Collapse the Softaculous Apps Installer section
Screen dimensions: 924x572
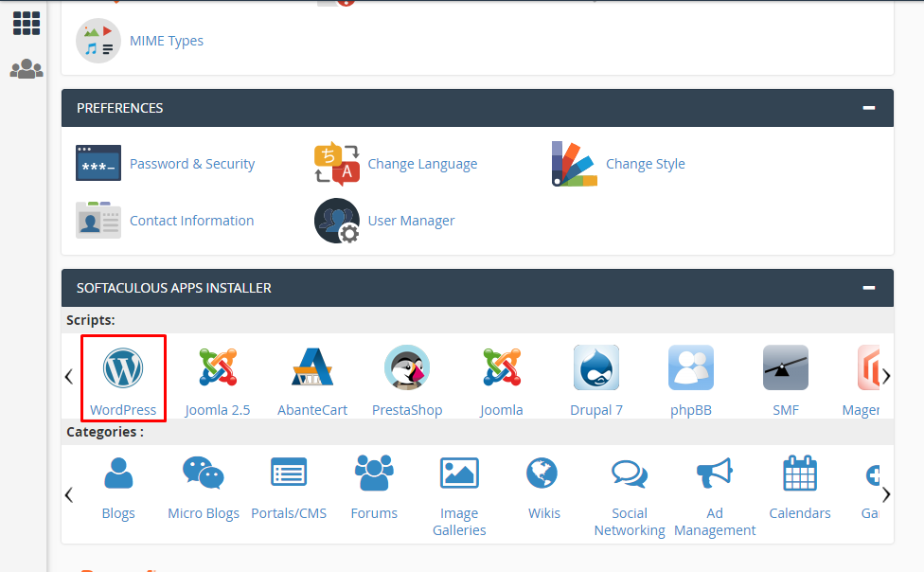tap(868, 288)
